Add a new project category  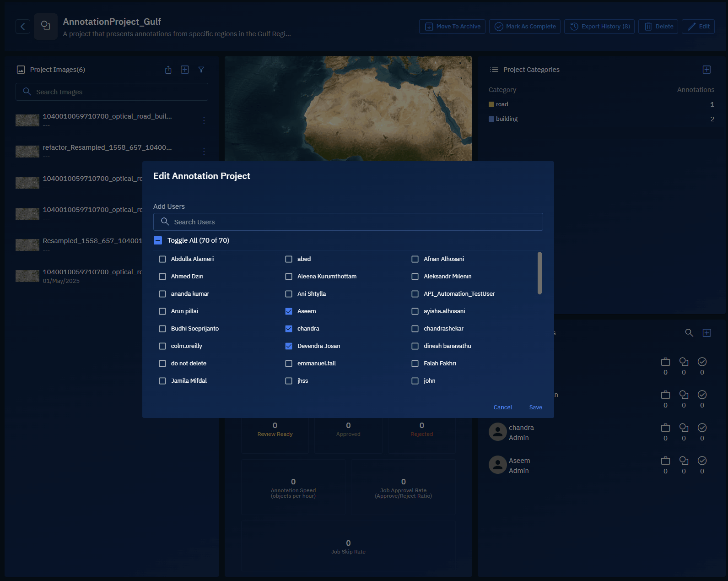tap(706, 70)
